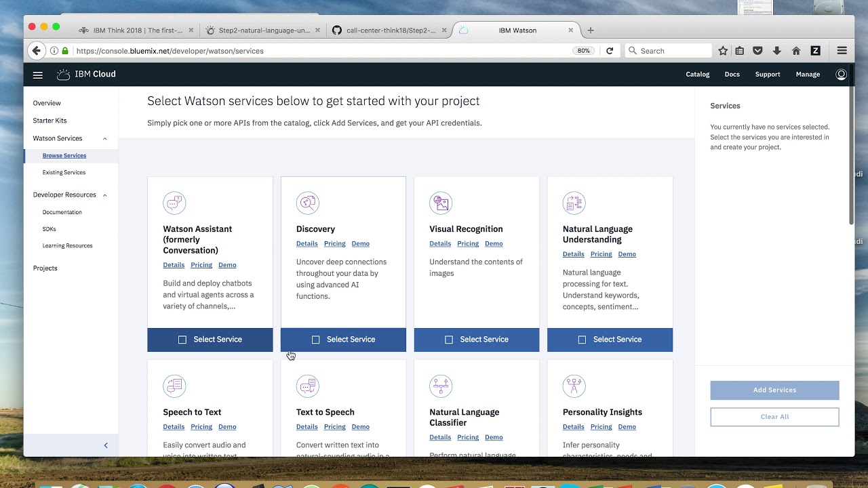Click the Add Services button
Viewport: 868px width, 488px height.
[x=774, y=390]
